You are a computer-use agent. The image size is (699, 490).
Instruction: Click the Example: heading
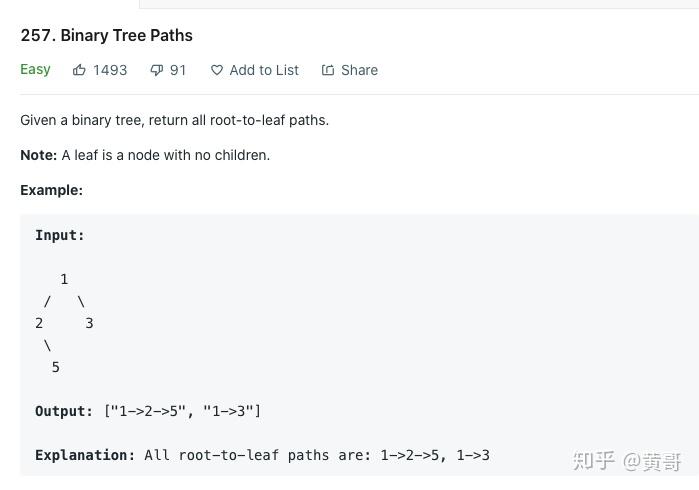pyautogui.click(x=51, y=190)
